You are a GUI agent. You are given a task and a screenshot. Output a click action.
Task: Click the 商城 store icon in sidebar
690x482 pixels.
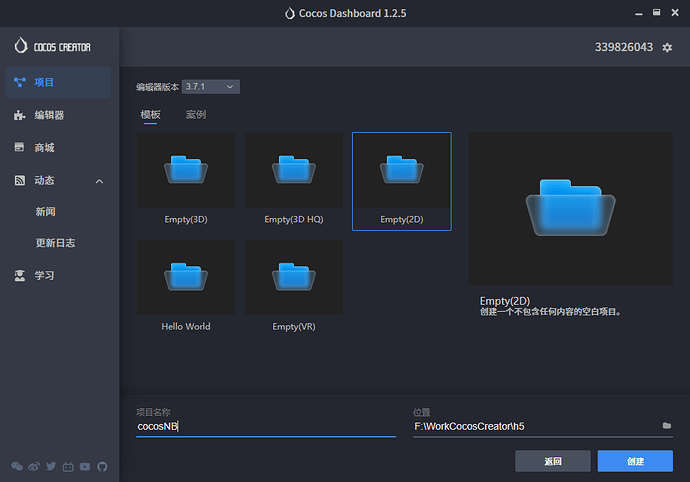click(19, 147)
